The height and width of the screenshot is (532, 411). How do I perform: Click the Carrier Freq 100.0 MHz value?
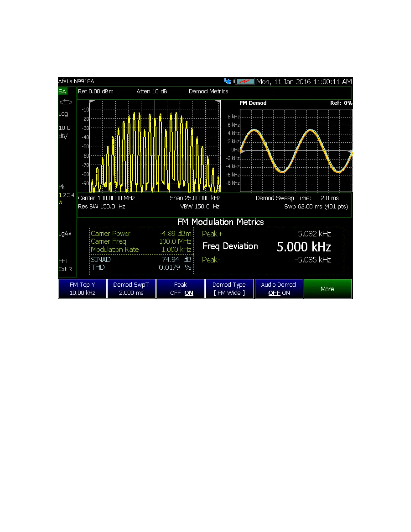[175, 241]
